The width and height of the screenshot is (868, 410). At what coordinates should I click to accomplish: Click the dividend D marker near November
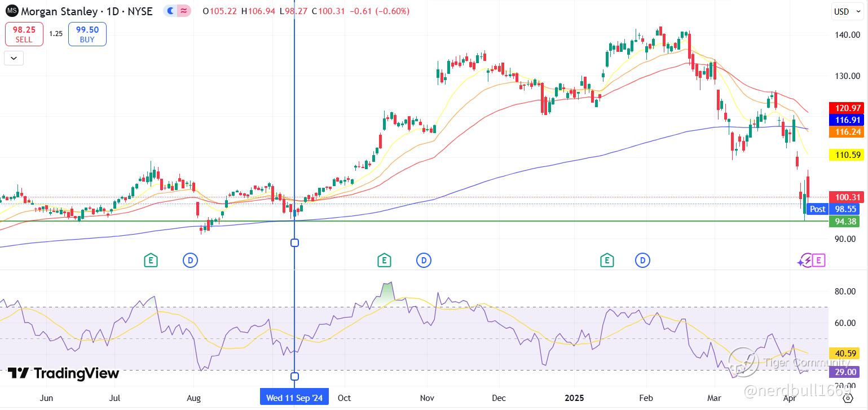424,260
